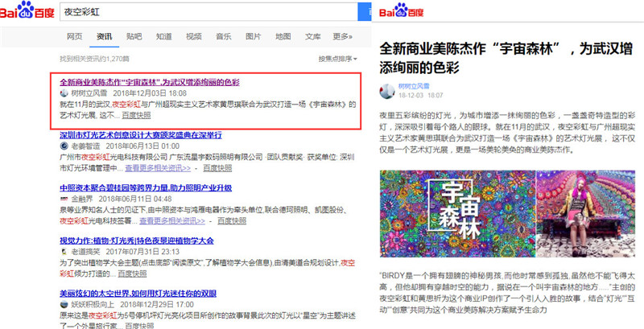Click the search box containing 夜空彩虹
The height and width of the screenshot is (329, 644).
pyautogui.click(x=208, y=12)
